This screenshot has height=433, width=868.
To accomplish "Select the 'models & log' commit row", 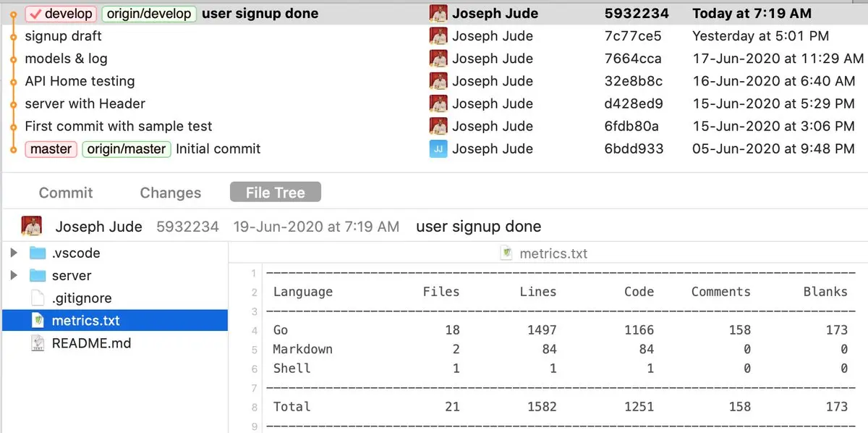I will pyautogui.click(x=66, y=59).
